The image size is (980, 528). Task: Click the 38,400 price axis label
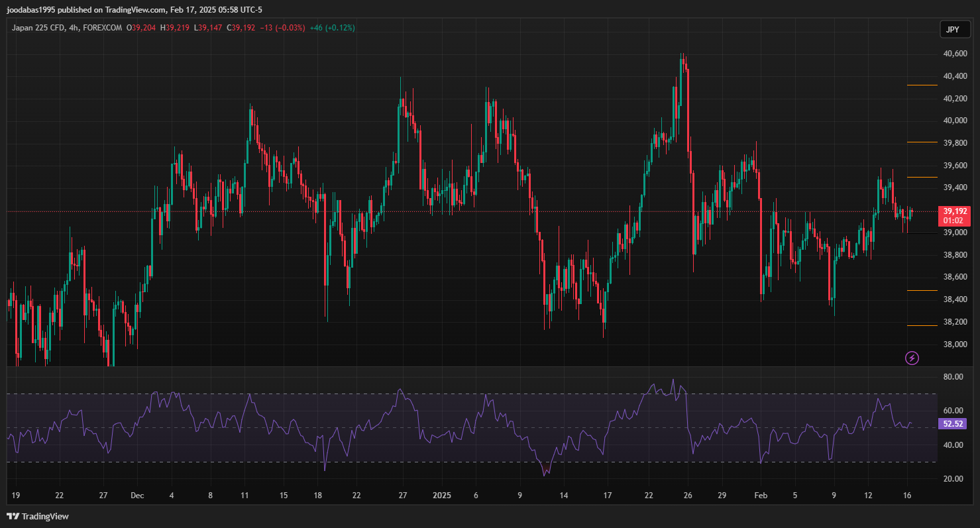click(955, 299)
